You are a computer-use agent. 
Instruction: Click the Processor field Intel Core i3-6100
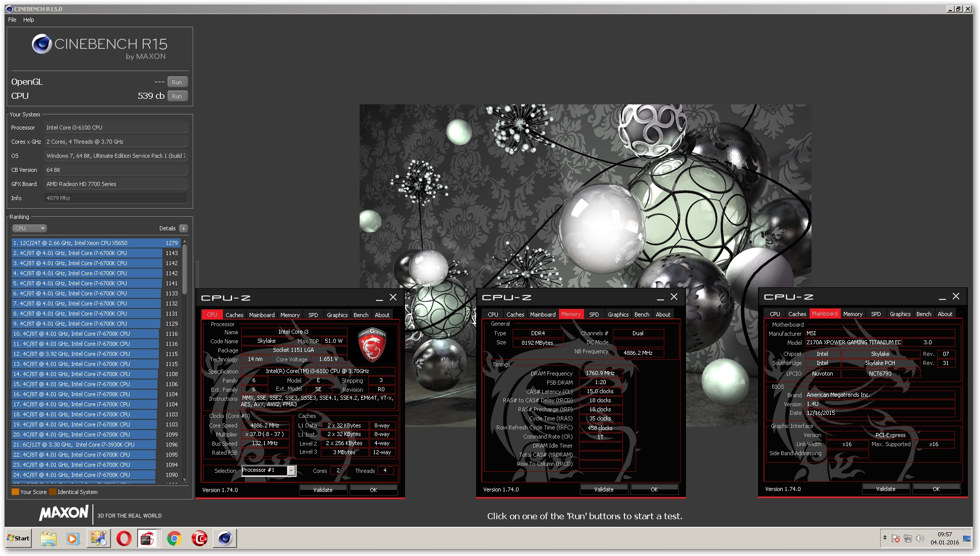116,128
